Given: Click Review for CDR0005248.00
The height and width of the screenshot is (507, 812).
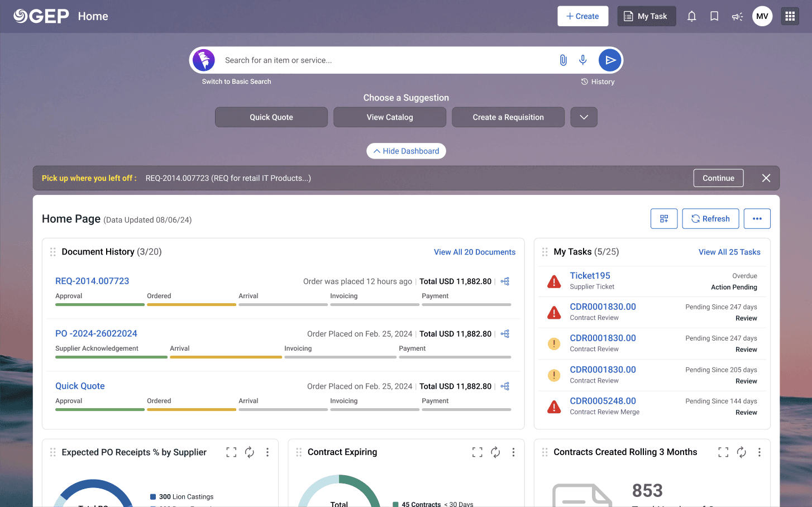Looking at the screenshot, I should point(746,413).
